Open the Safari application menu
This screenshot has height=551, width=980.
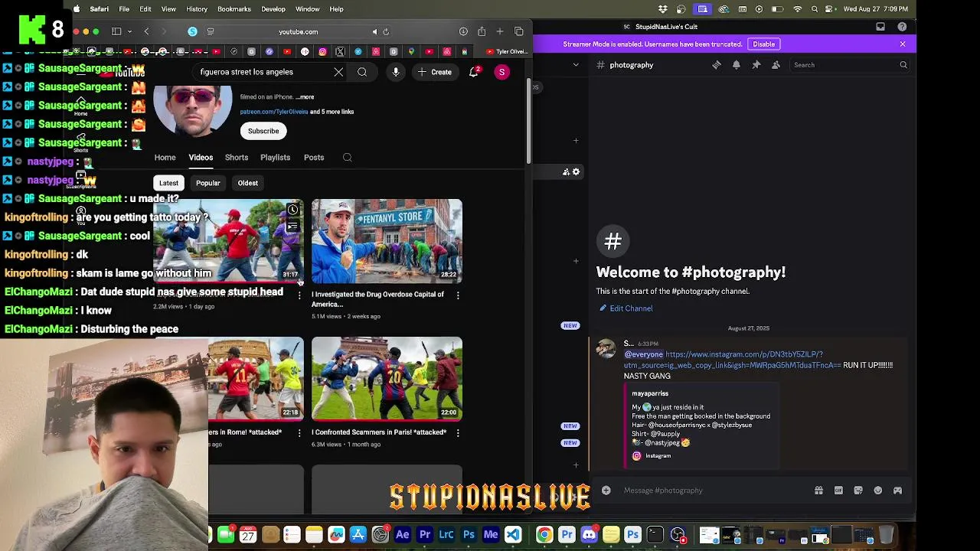(99, 9)
